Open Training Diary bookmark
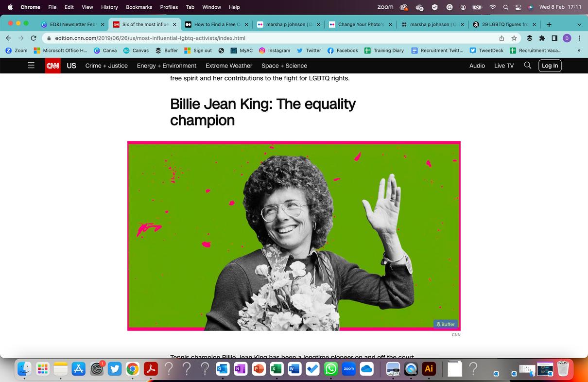 pyautogui.click(x=384, y=51)
